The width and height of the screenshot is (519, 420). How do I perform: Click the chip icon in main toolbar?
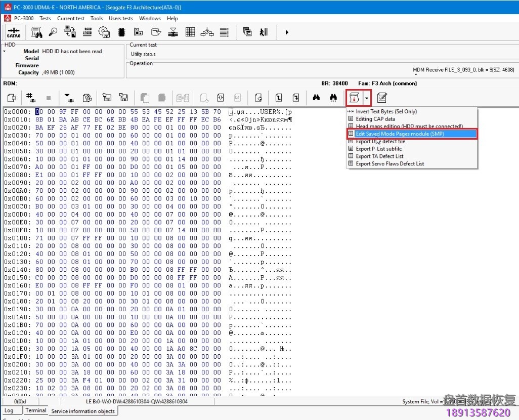[121, 32]
